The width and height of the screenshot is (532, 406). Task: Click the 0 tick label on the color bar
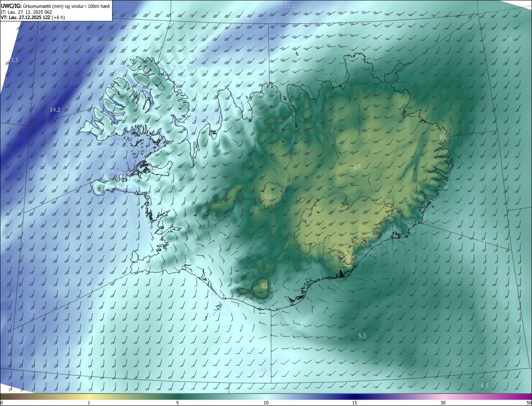pyautogui.click(x=2, y=403)
